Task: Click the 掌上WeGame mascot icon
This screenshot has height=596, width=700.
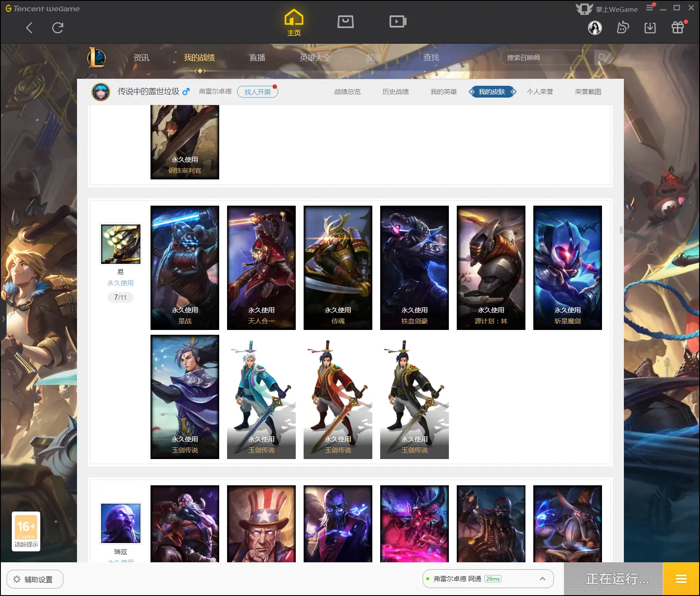Action: tap(584, 9)
